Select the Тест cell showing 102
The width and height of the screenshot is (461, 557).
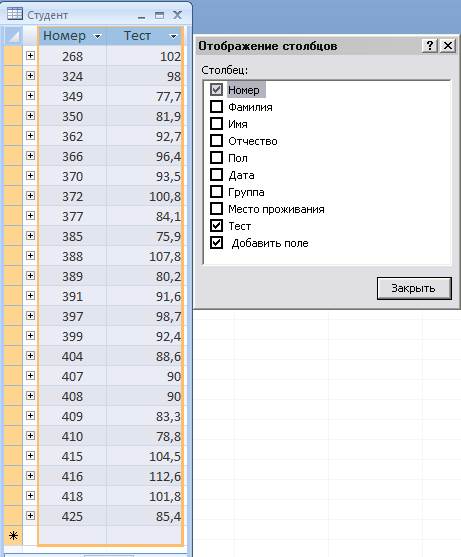(x=145, y=56)
